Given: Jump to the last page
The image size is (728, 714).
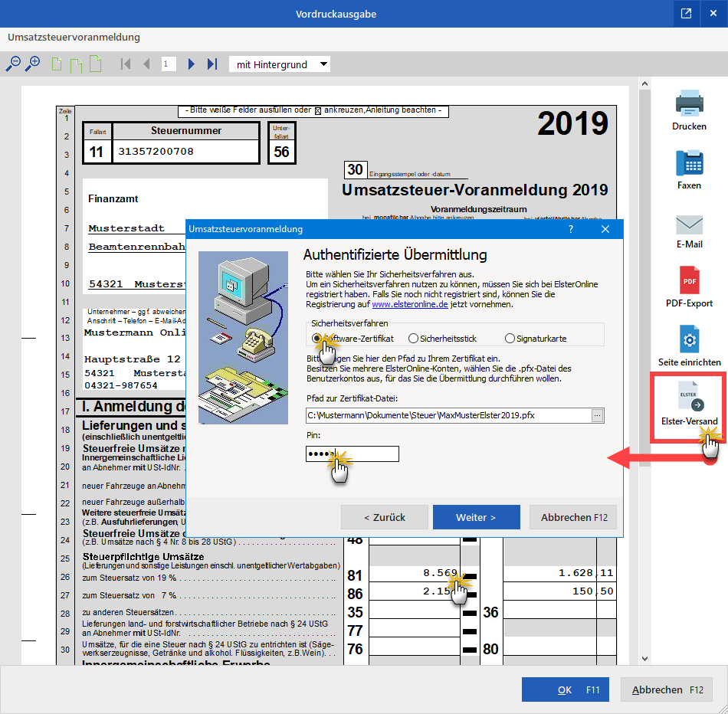Looking at the screenshot, I should [x=212, y=64].
